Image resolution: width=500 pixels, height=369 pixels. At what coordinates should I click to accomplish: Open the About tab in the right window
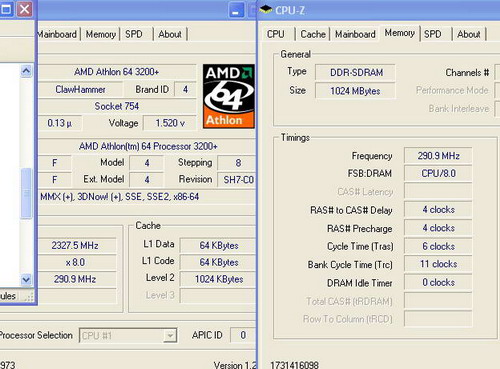(x=469, y=34)
